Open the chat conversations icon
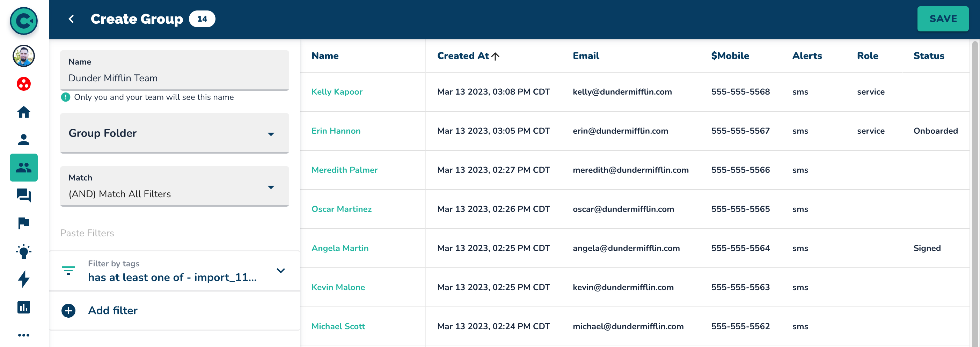The width and height of the screenshot is (980, 347). (24, 195)
